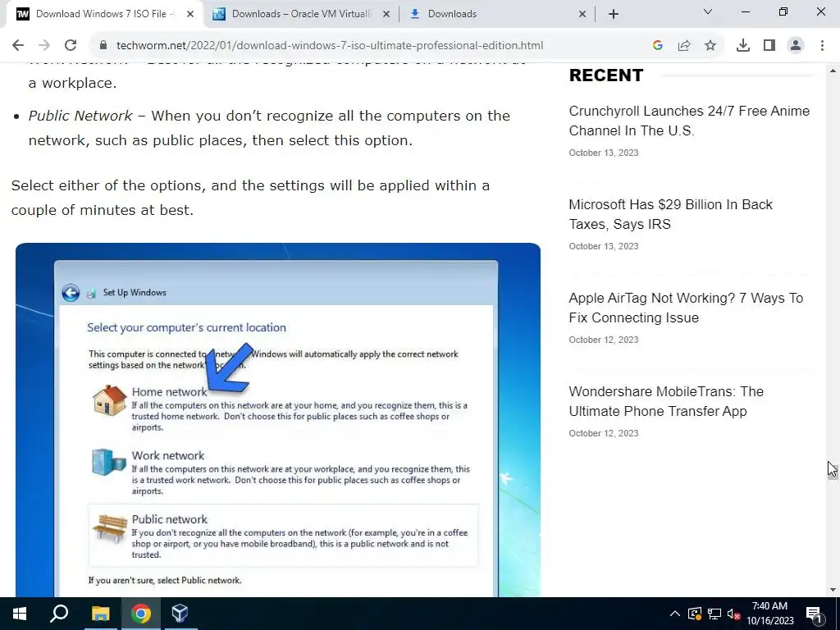Viewport: 840px width, 630px height.
Task: Open the notification center icon
Action: tap(814, 614)
